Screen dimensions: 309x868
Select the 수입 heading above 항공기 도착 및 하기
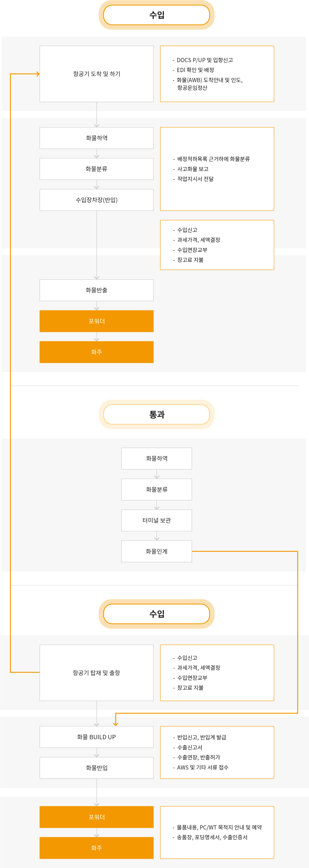(x=157, y=15)
